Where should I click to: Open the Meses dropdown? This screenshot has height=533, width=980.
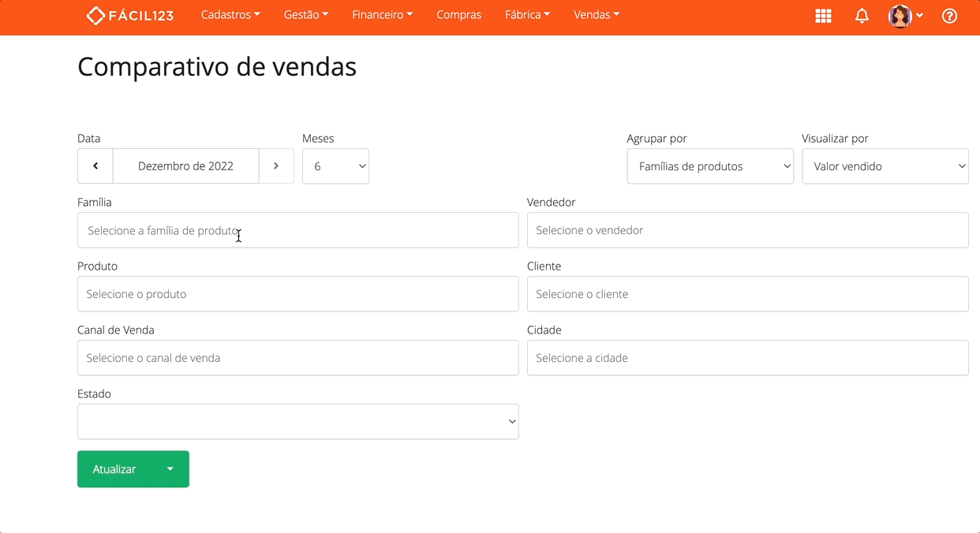pos(335,166)
